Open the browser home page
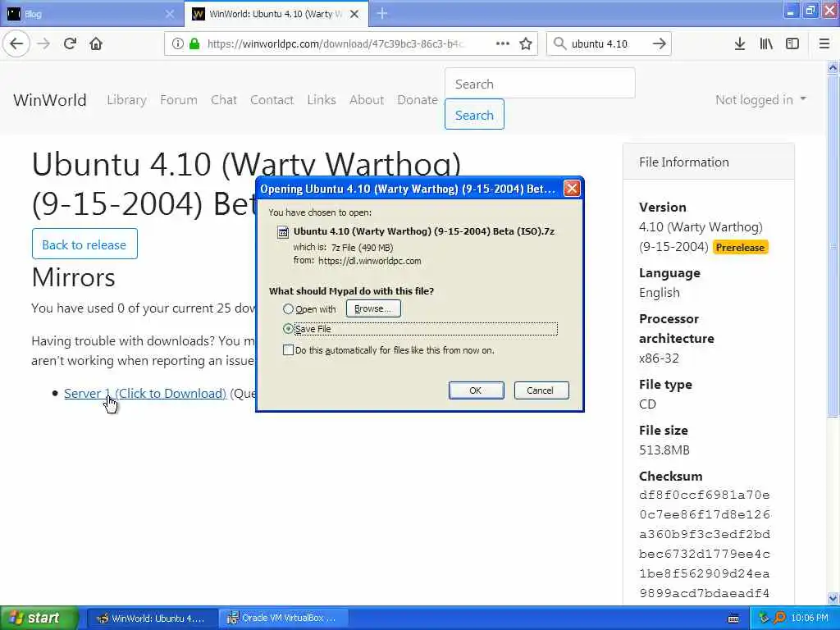The image size is (840, 630). [96, 44]
